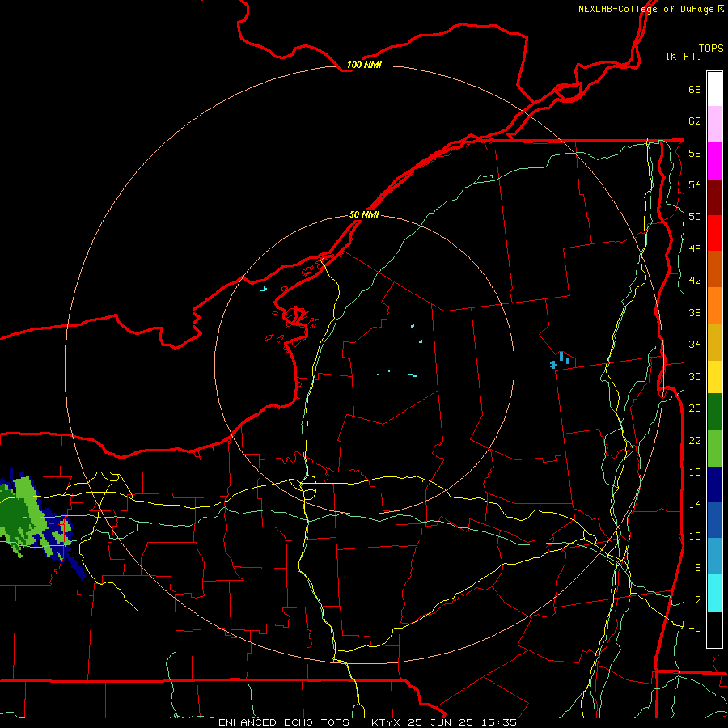
Task: Click the dark orange legend swatch
Action: (714, 269)
